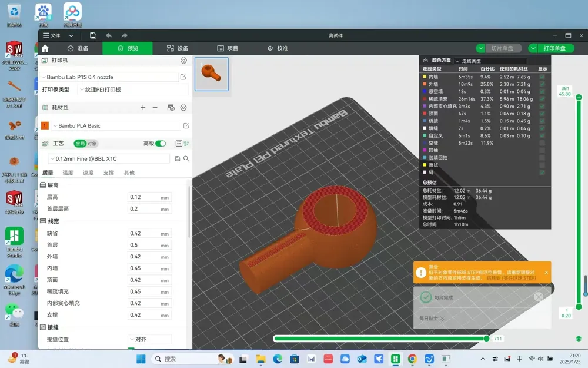This screenshot has width=588, height=368.
Task: Click the orange filament color swatch
Action: (x=45, y=126)
